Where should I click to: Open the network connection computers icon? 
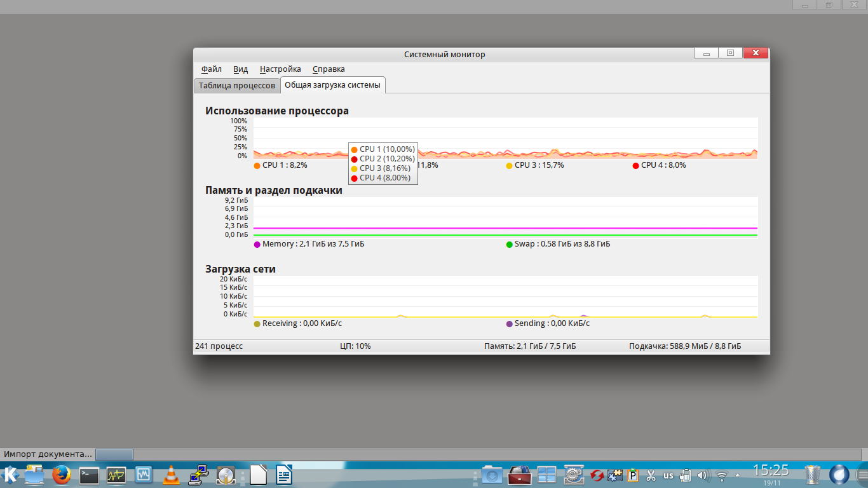[x=198, y=474]
